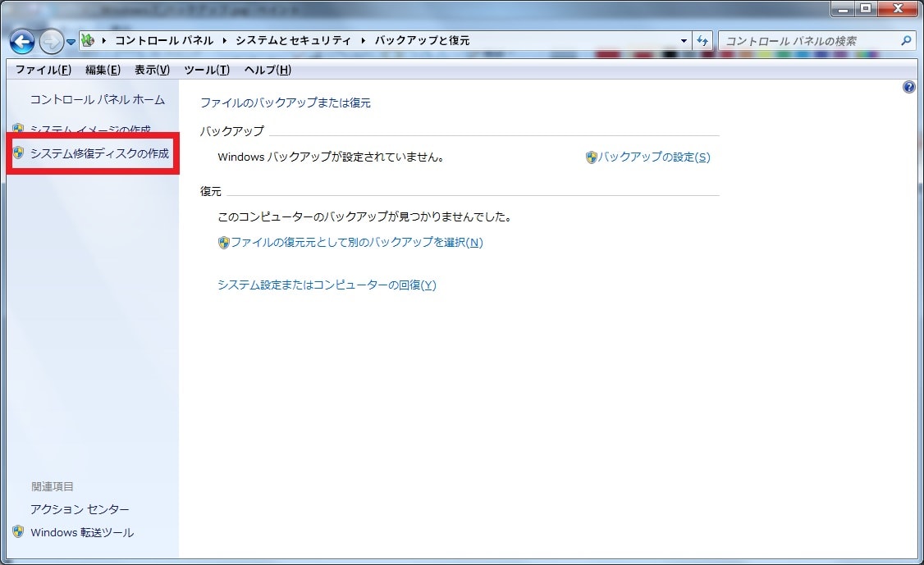Select システムとセキュリティ breadcrumb segment
This screenshot has width=924, height=565.
coord(293,40)
